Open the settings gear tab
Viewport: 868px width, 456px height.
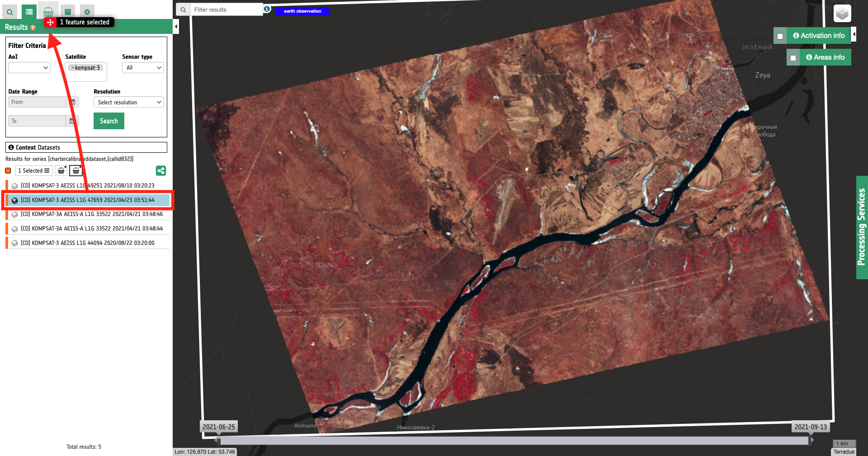tap(87, 12)
